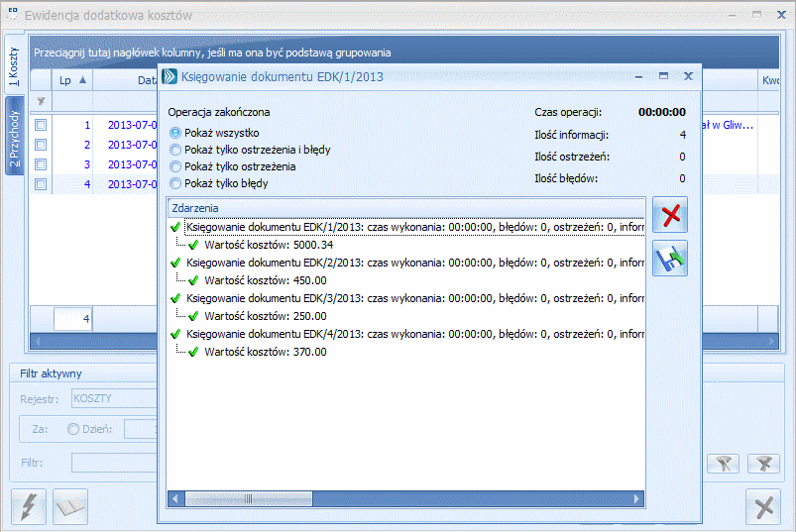Close the Ewidencja dodatkowa kosztów window via title bar

(782, 15)
